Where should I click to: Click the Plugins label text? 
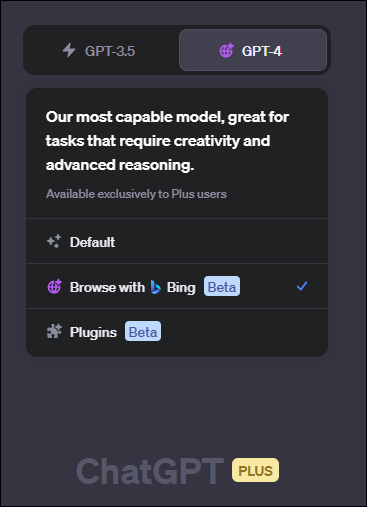pyautogui.click(x=93, y=332)
